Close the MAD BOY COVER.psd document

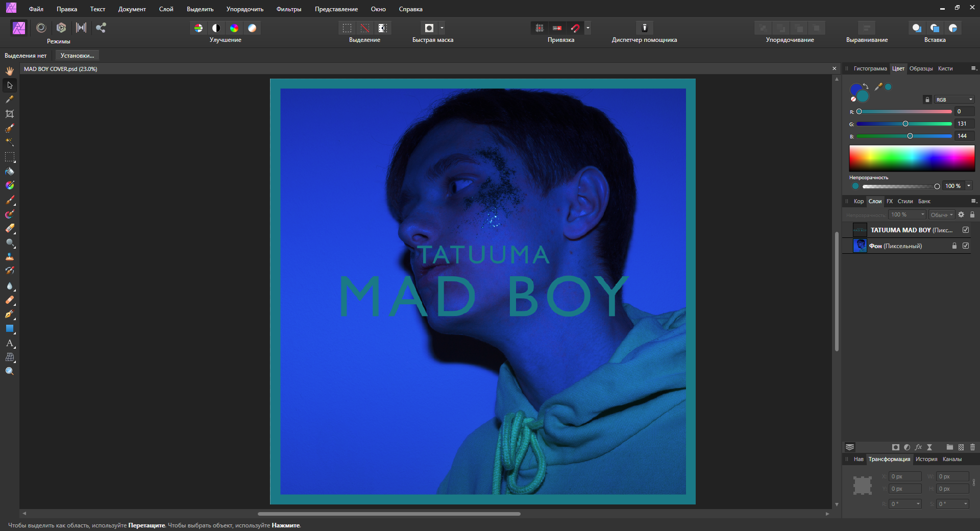coord(835,68)
